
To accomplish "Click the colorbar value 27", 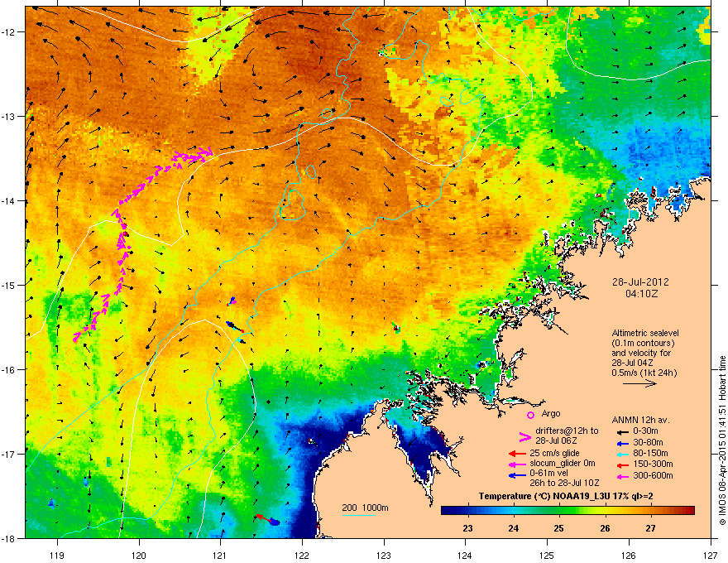I will pyautogui.click(x=651, y=528).
